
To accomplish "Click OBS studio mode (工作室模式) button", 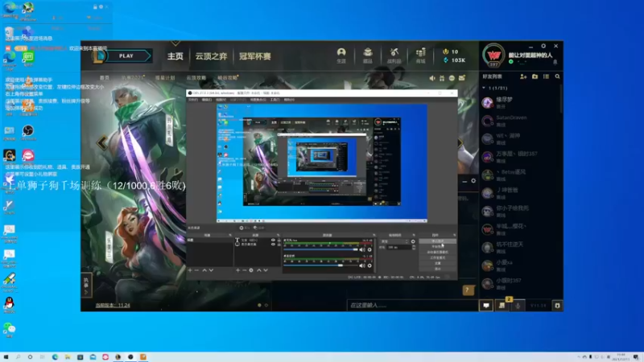I will point(437,257).
